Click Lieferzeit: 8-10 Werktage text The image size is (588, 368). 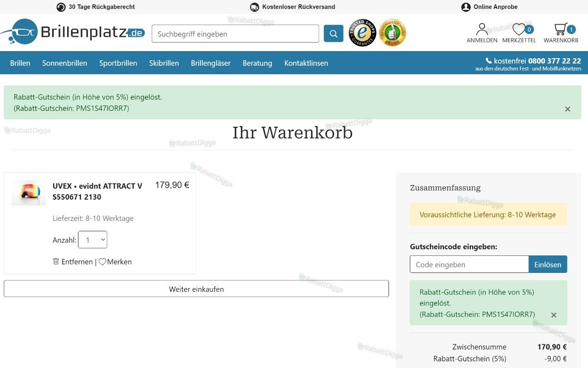(93, 218)
